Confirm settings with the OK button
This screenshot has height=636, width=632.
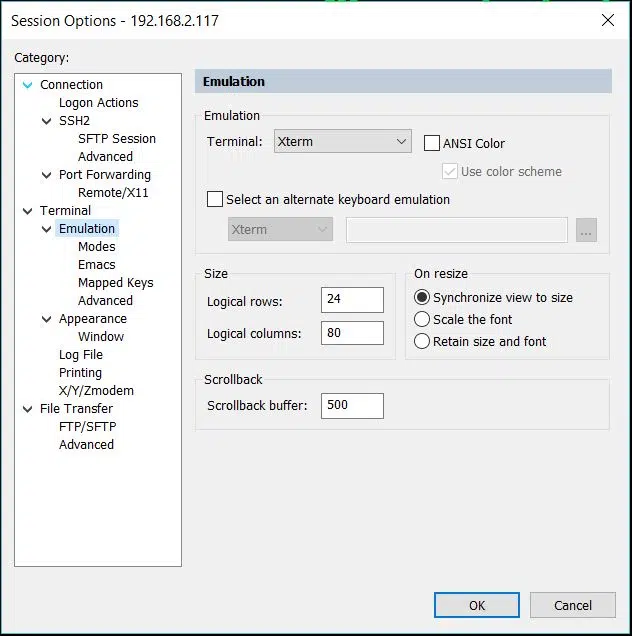pyautogui.click(x=477, y=605)
